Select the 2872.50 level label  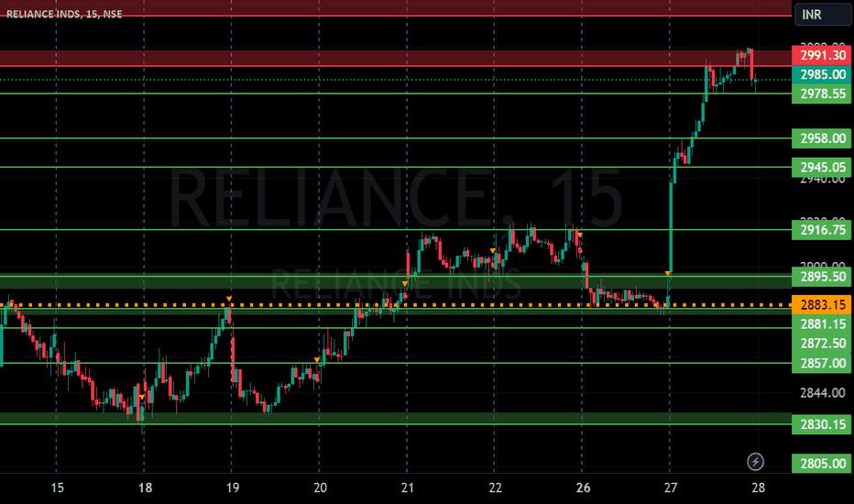click(x=821, y=344)
